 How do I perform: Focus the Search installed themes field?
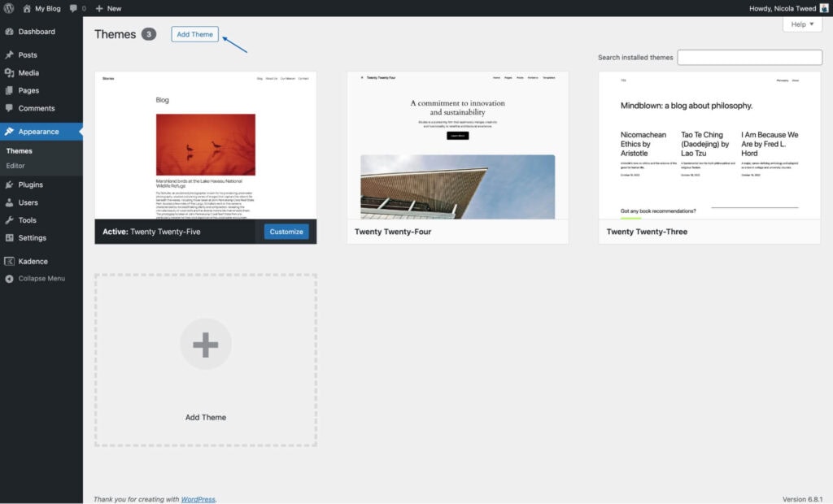point(749,58)
